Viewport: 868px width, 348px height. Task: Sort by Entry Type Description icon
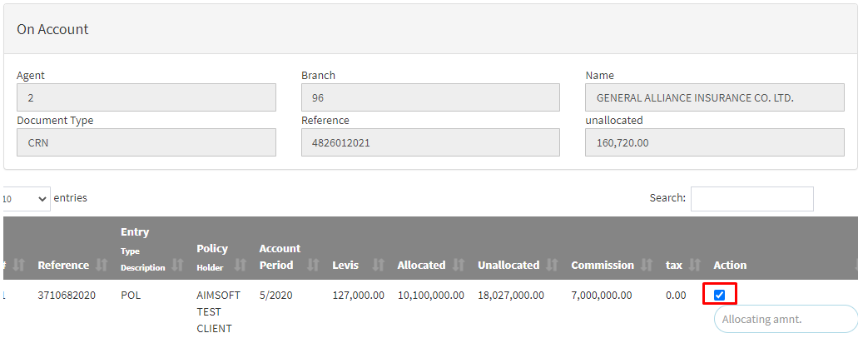(x=177, y=266)
